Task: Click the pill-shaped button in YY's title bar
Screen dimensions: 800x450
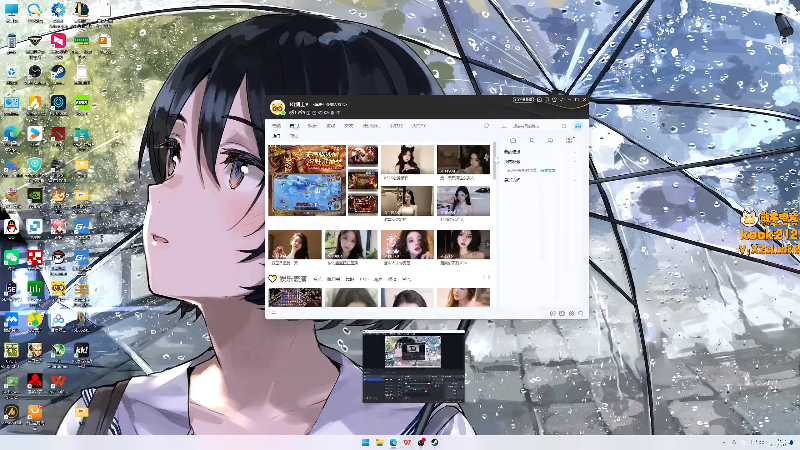Action: (523, 99)
